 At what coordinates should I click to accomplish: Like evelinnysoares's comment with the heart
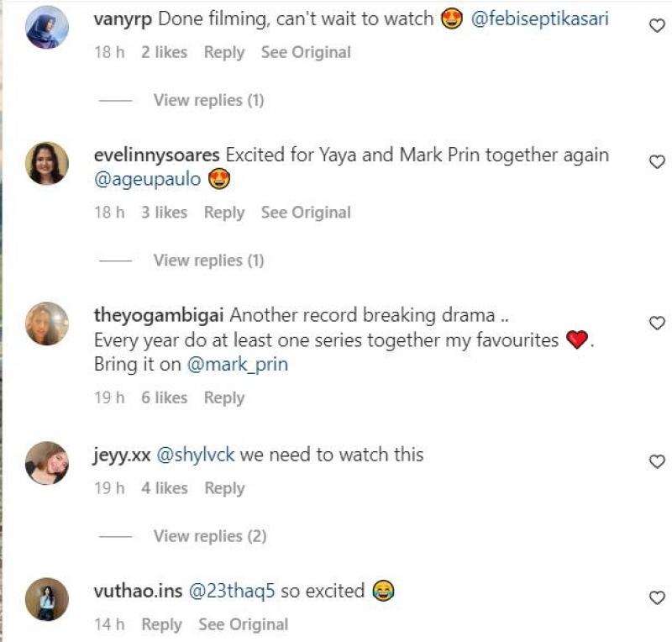658,162
